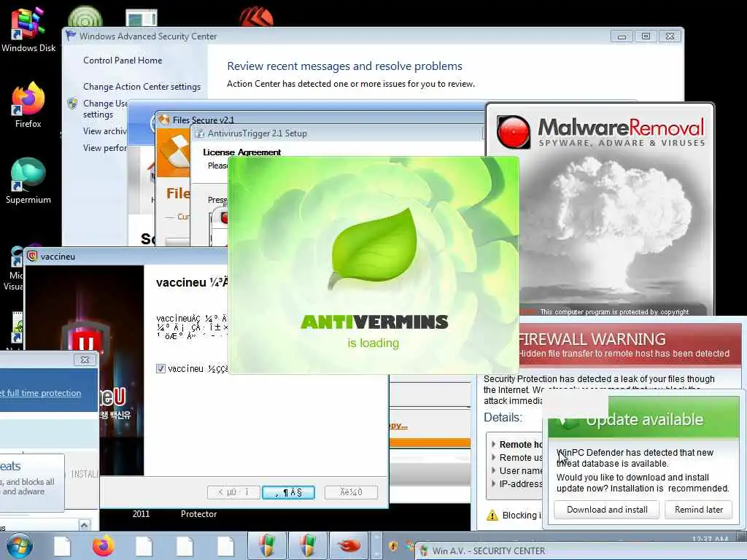Open the red fish icon on taskbar
Viewport: 747px width, 560px height.
(x=349, y=545)
